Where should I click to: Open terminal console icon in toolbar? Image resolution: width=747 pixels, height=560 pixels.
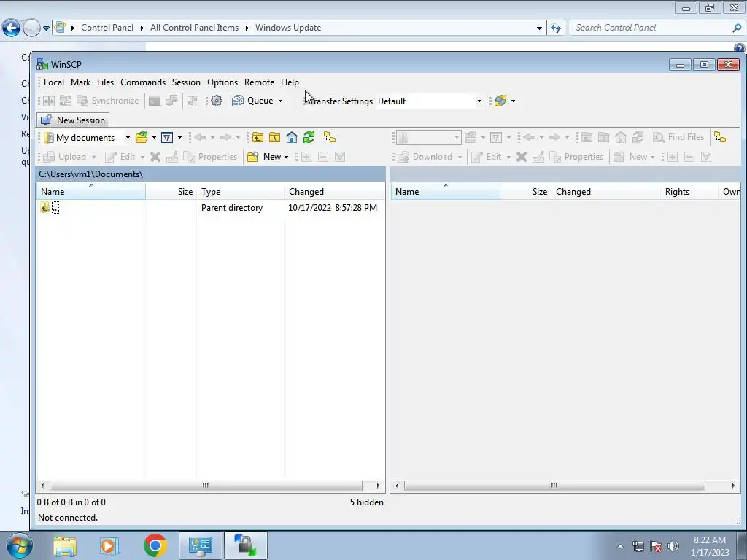(x=155, y=101)
